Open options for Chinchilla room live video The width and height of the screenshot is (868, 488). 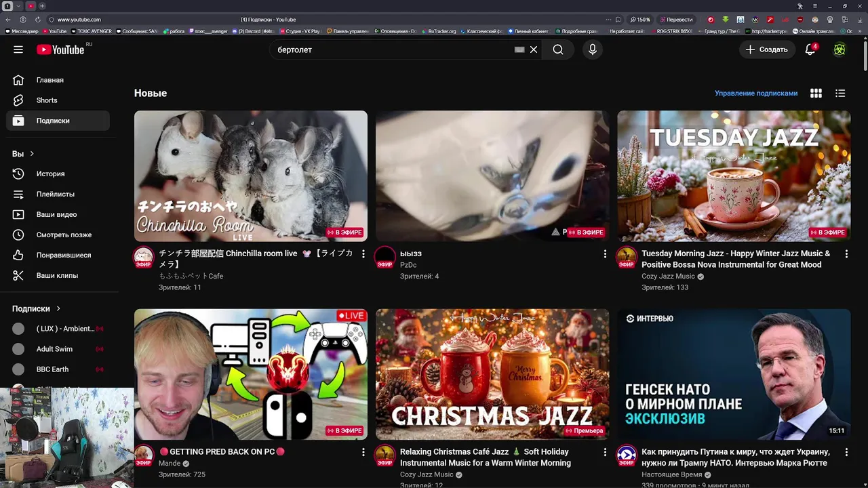coord(363,254)
